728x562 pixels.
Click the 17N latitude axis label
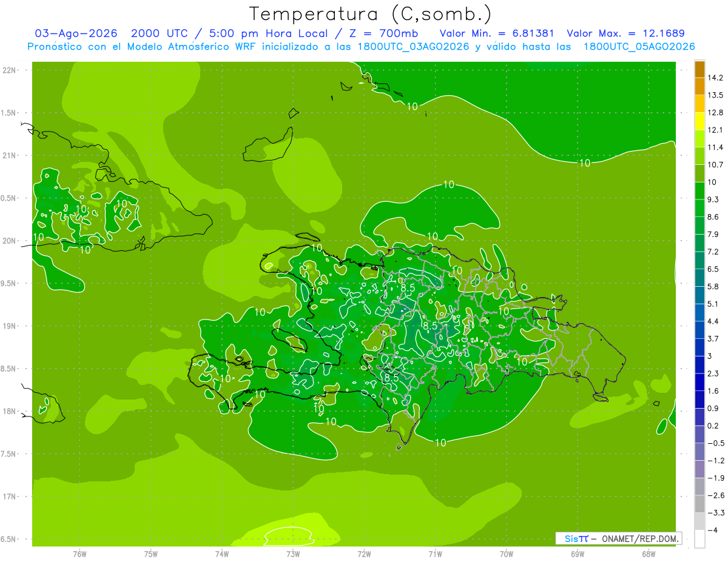[10, 497]
